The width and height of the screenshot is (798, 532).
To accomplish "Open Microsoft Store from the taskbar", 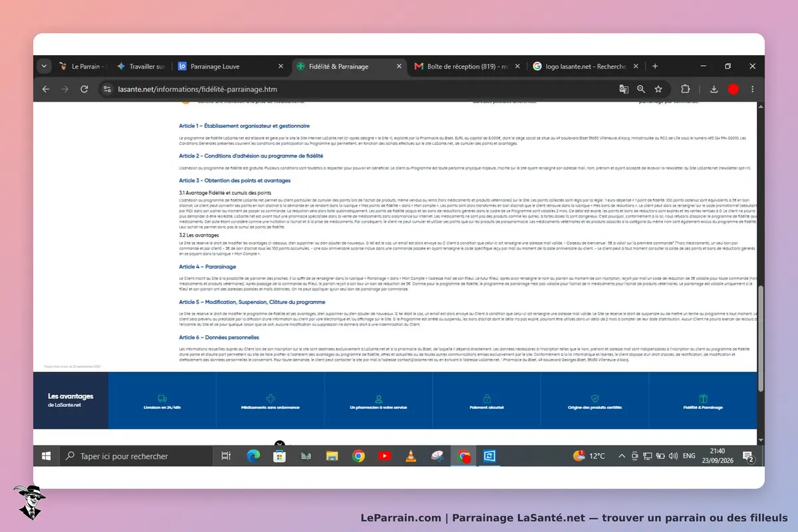I will click(x=280, y=456).
